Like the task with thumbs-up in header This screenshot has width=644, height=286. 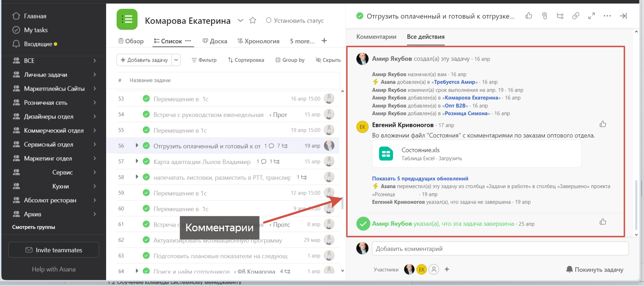[x=529, y=16]
